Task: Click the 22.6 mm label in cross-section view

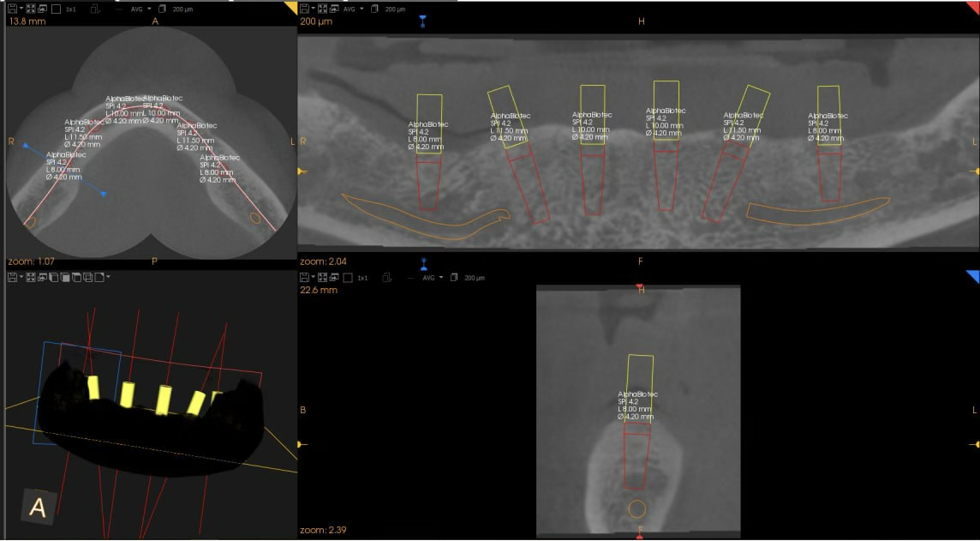Action: click(319, 290)
